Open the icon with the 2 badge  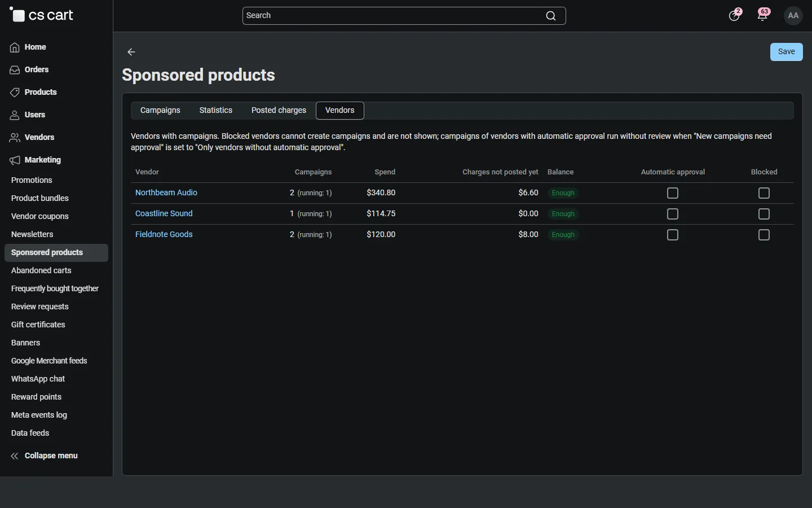(735, 15)
